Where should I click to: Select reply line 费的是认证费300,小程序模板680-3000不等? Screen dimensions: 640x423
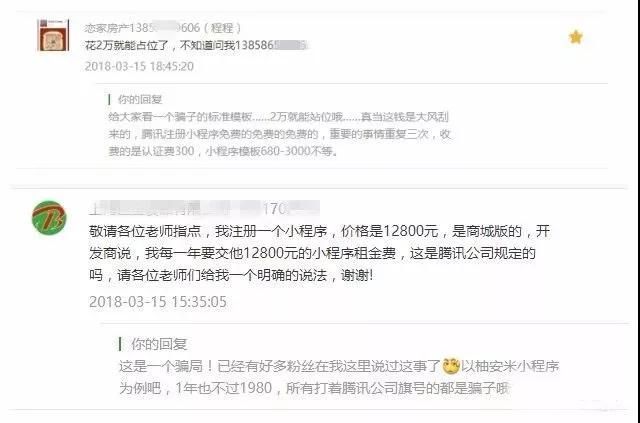tap(223, 151)
